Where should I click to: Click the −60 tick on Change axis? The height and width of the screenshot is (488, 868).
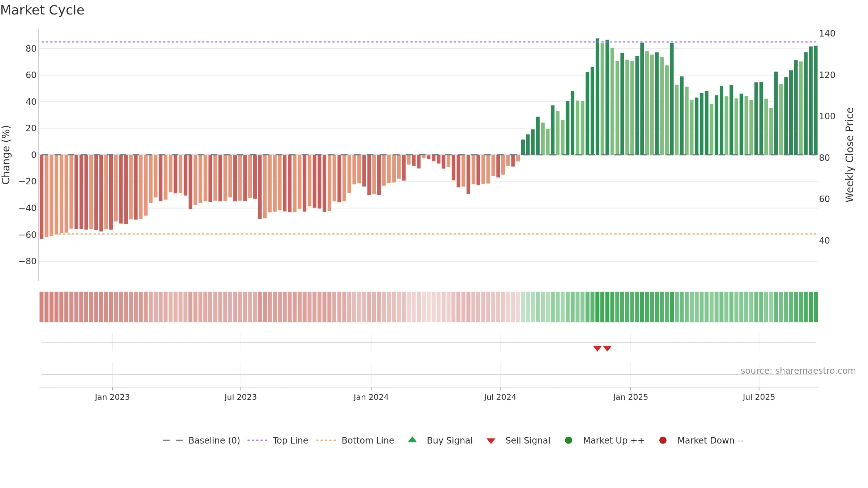pyautogui.click(x=28, y=235)
